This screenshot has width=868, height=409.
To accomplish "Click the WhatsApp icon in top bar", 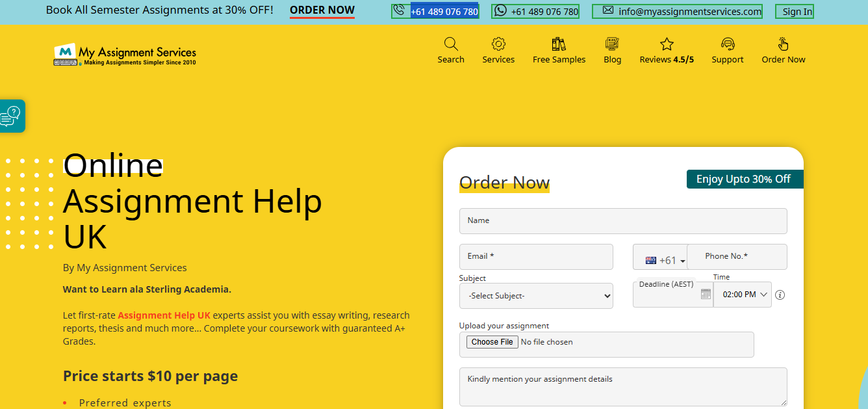I will coord(500,10).
